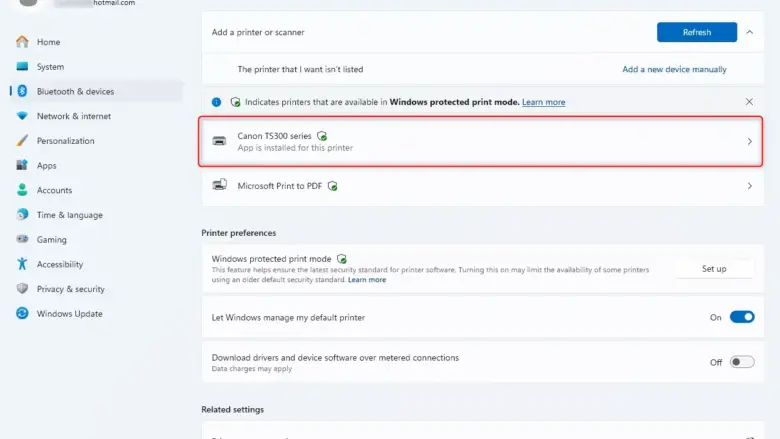Enable download drivers over metered connections

coord(742,362)
